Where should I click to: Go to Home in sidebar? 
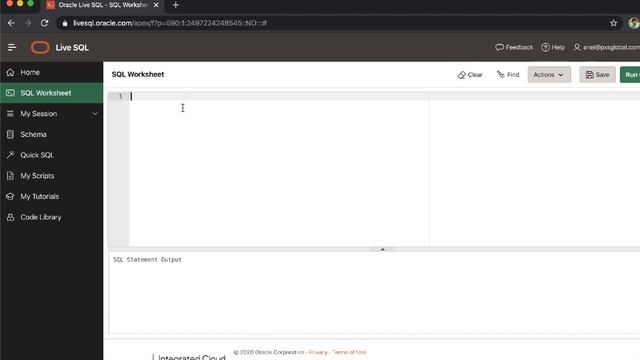51,72
